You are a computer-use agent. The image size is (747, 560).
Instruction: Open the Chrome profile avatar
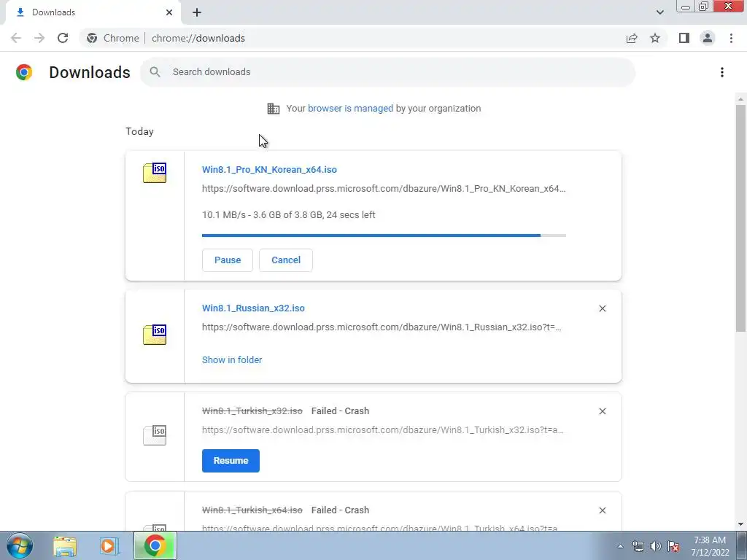coord(708,38)
